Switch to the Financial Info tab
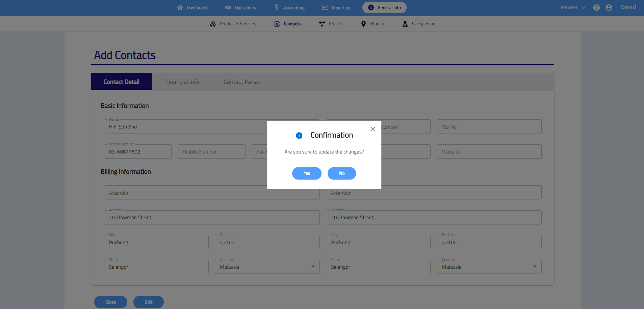 point(182,82)
